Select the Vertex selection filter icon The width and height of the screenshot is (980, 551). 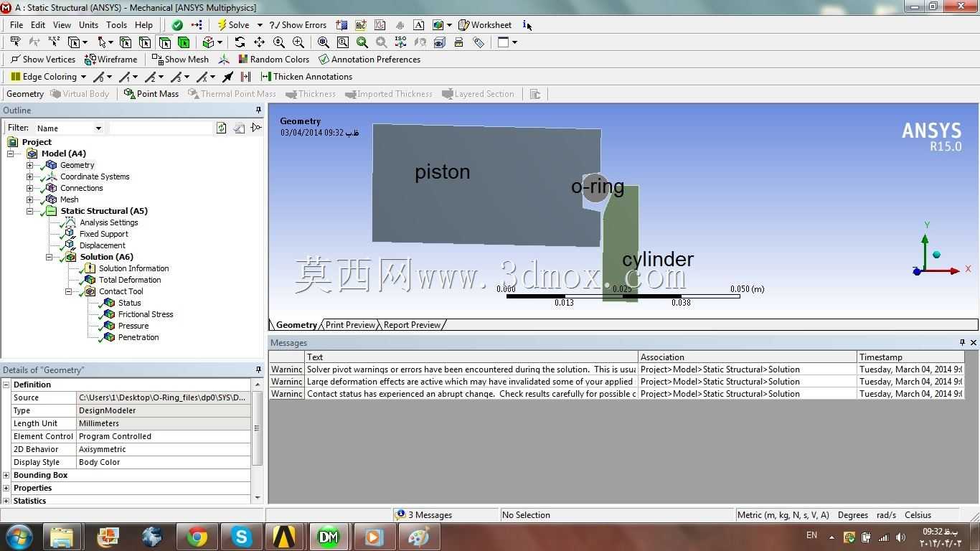(x=126, y=42)
